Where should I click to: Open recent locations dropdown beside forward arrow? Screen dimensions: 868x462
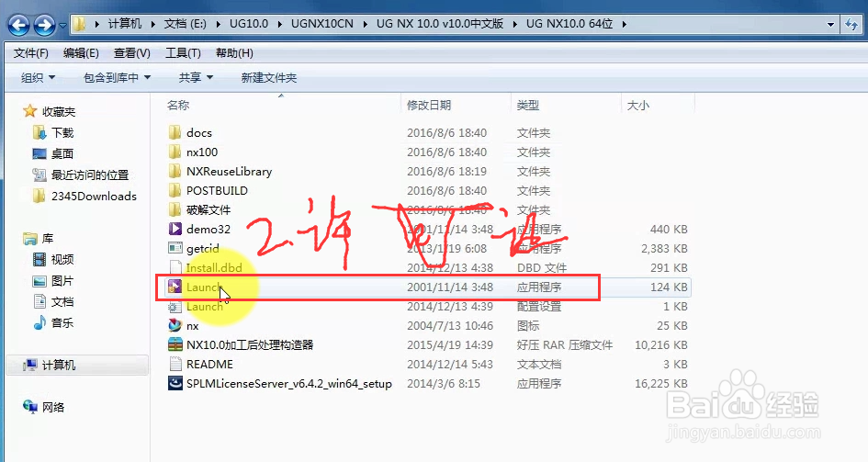(62, 25)
